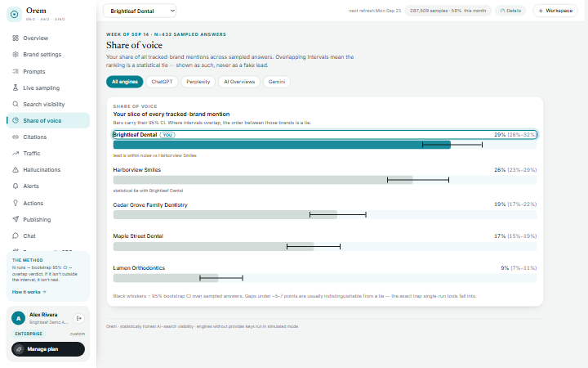The height and width of the screenshot is (368, 588).
Task: Click the 26% (23%–29%) value
Action: coord(515,170)
